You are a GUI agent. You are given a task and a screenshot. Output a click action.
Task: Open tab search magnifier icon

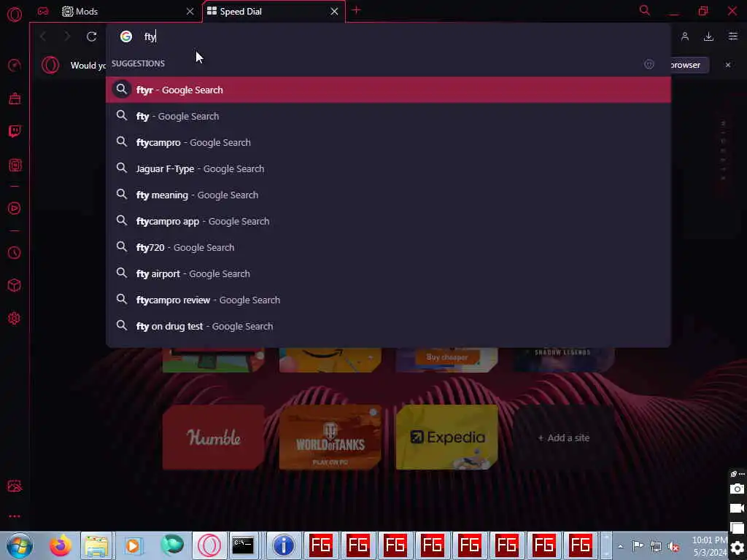(645, 10)
